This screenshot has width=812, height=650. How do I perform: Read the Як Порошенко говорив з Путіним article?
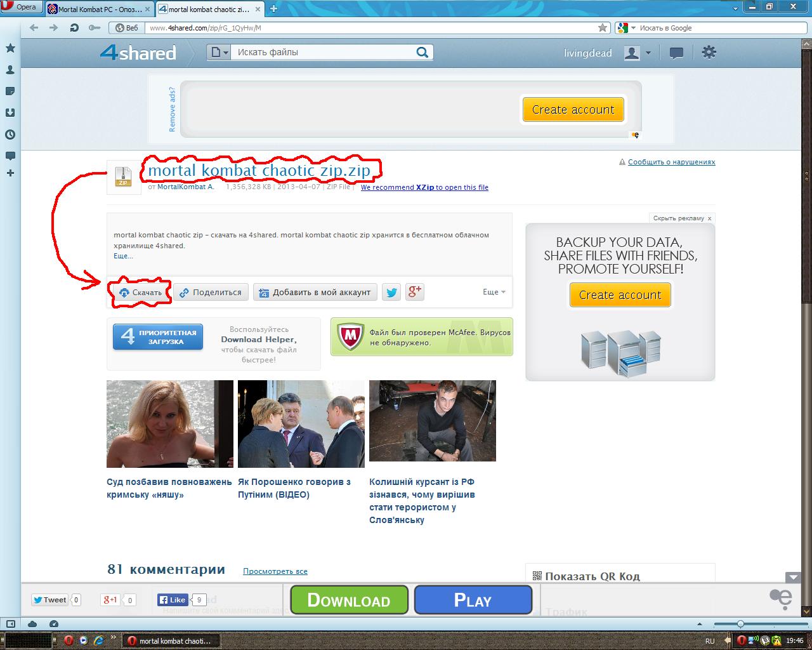(294, 488)
